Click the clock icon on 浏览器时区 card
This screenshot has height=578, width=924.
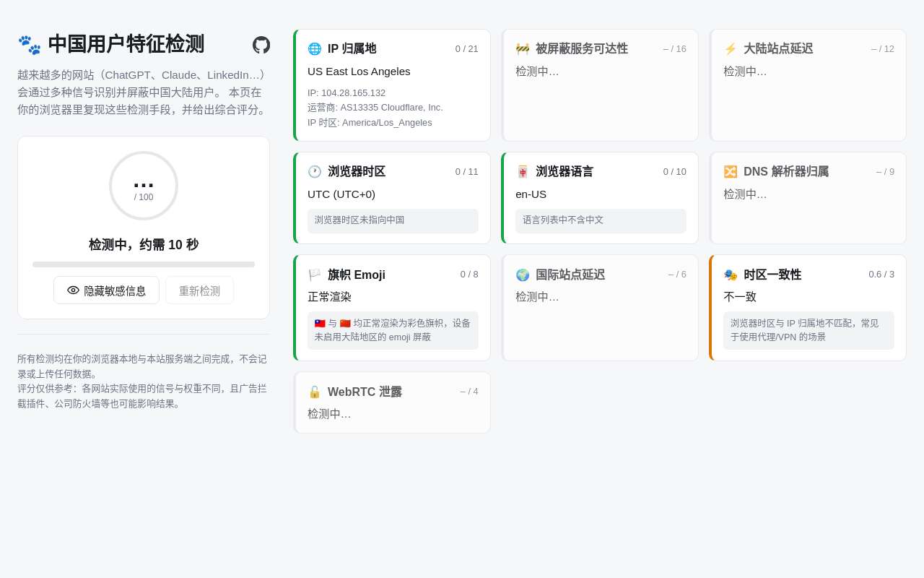click(x=315, y=172)
